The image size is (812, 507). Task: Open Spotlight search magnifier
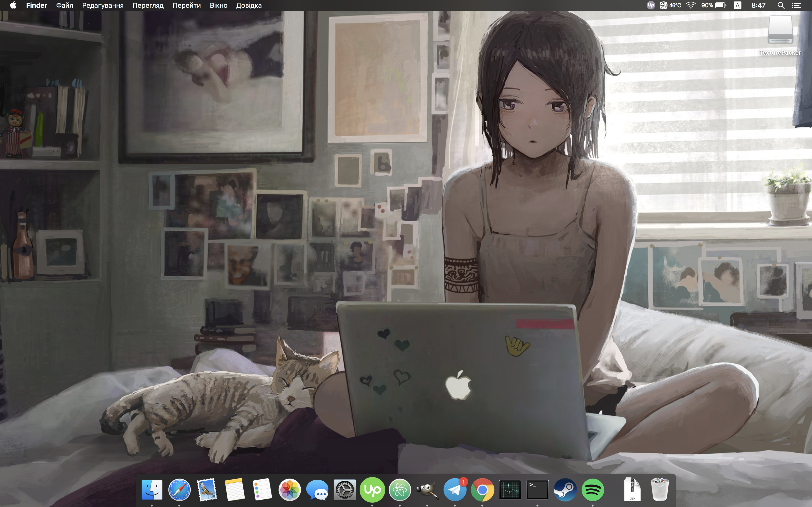[781, 5]
